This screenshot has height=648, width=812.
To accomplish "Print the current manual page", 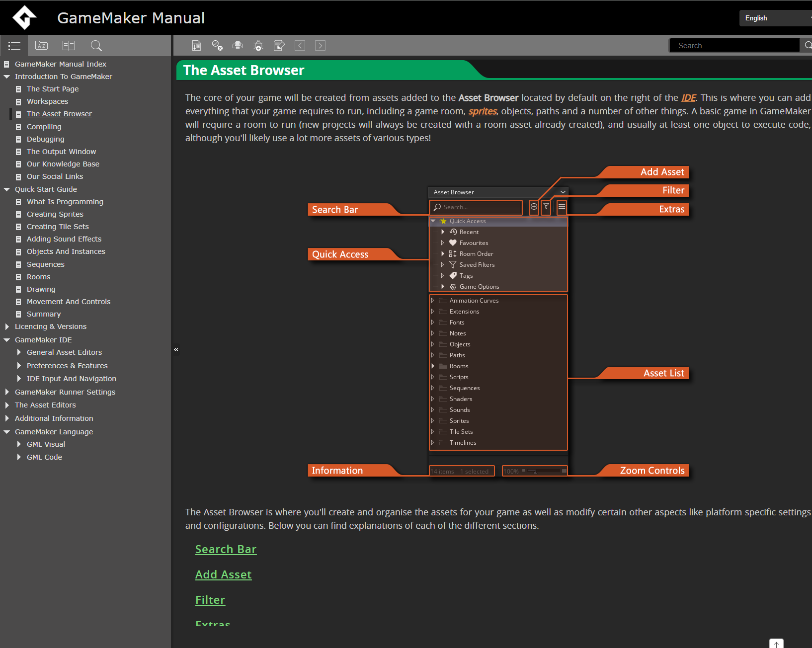I will 238,46.
